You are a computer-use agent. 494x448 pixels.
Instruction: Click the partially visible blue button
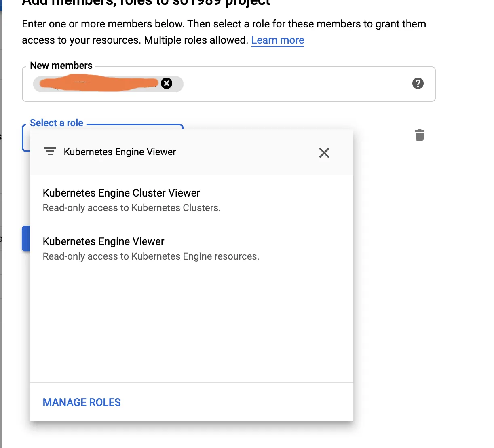[25, 239]
